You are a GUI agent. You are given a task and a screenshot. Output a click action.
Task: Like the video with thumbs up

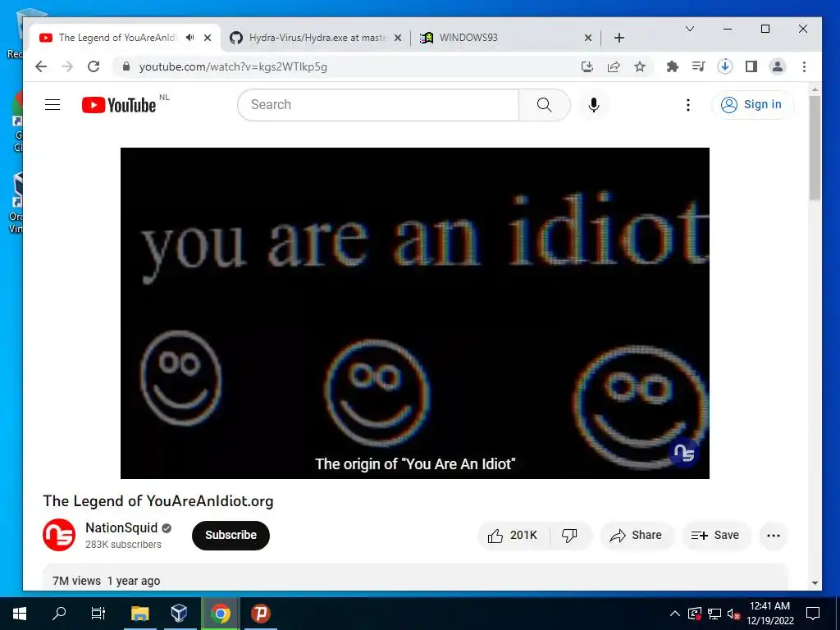(513, 535)
